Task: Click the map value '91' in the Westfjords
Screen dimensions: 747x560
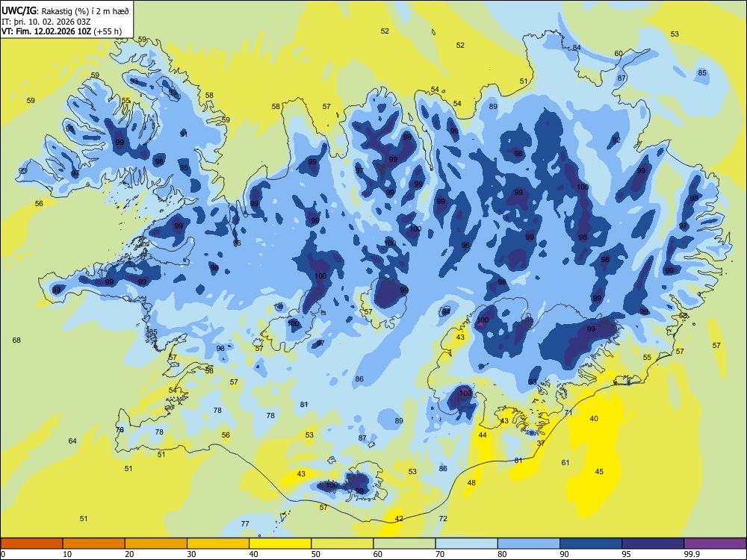Action: point(184,134)
